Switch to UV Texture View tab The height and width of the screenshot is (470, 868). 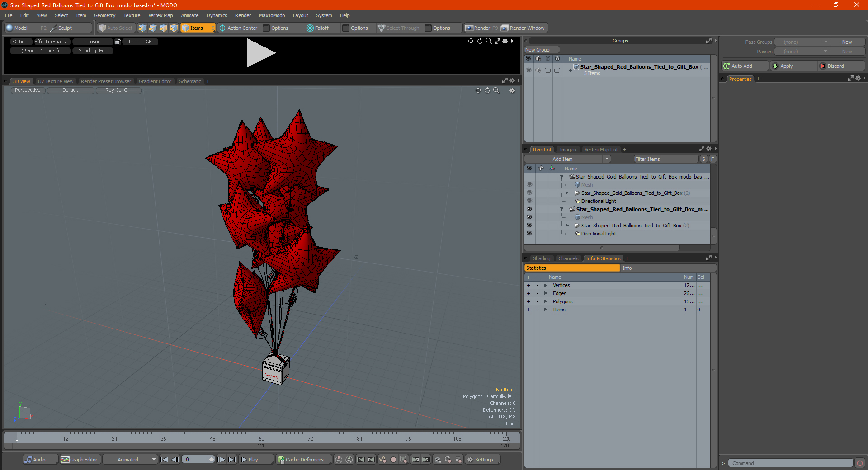coord(56,81)
